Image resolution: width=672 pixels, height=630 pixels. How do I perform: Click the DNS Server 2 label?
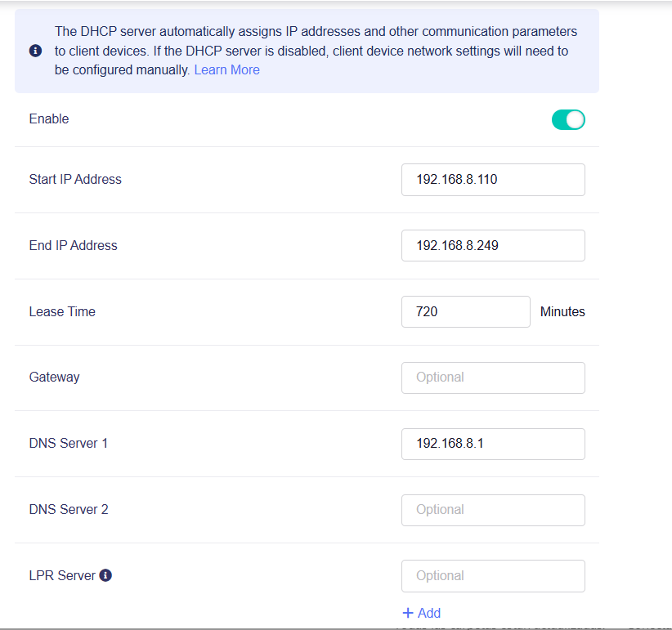pyautogui.click(x=69, y=510)
